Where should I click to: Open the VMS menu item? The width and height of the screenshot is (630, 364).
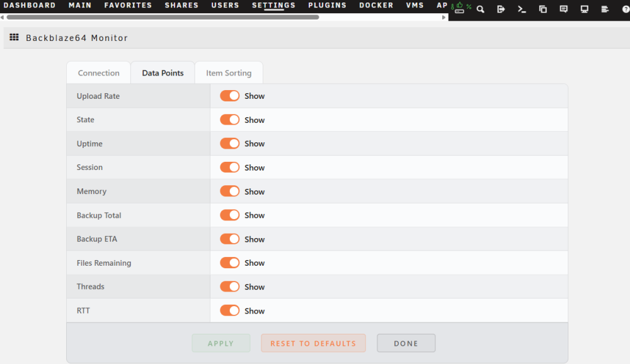(x=415, y=5)
